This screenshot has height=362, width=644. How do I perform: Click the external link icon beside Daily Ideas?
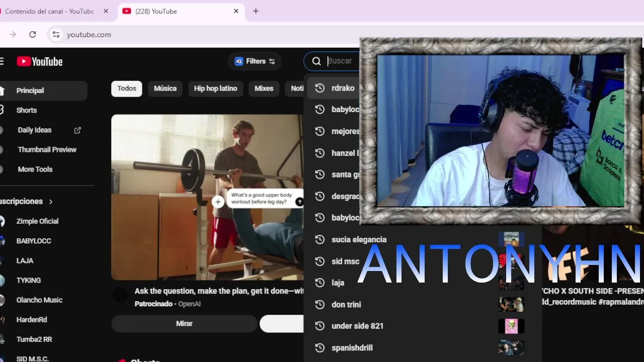pyautogui.click(x=77, y=130)
